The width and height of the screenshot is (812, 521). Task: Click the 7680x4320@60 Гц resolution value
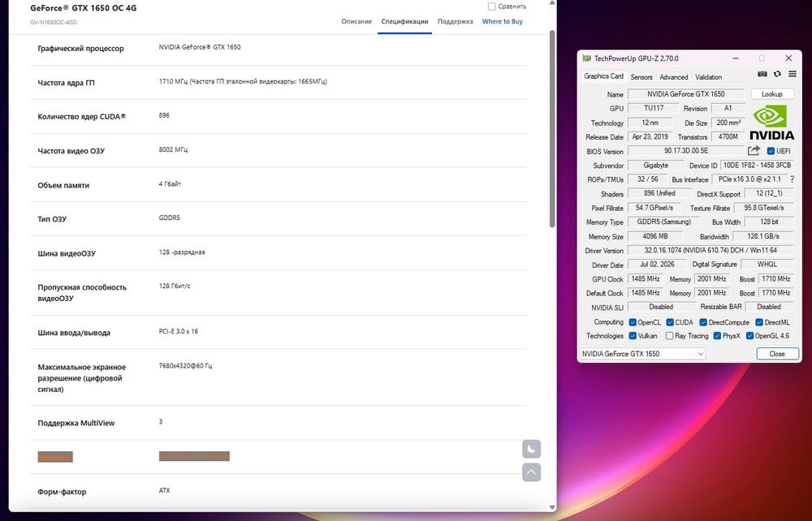tap(185, 366)
